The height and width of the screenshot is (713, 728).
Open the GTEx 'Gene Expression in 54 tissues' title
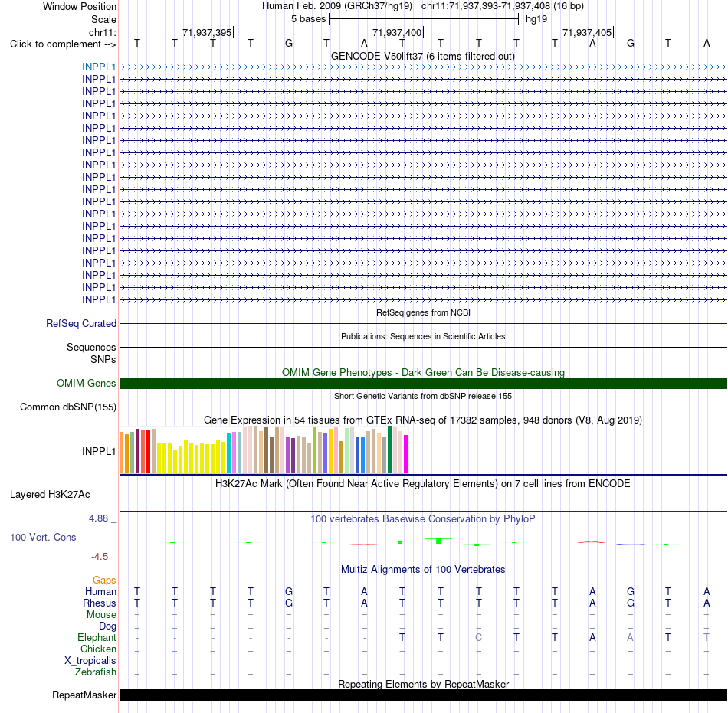[423, 420]
